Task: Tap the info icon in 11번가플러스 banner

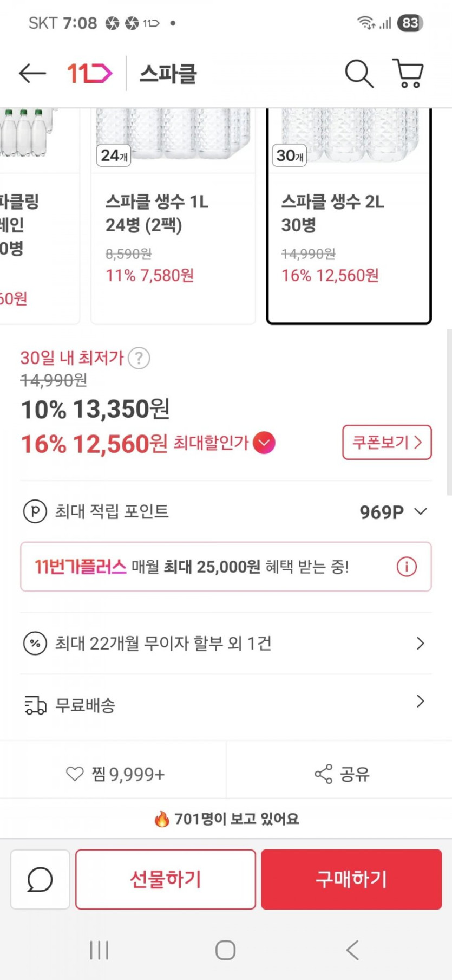Action: click(x=407, y=567)
